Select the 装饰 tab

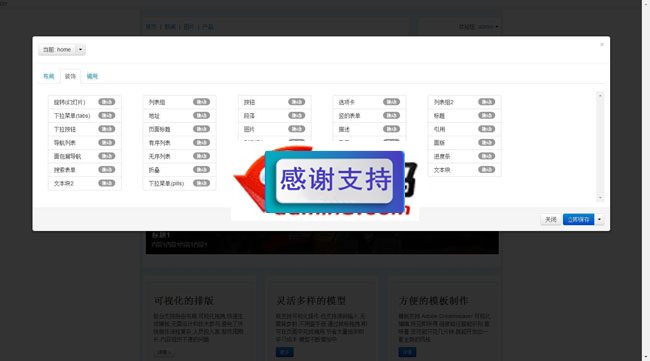[x=70, y=76]
